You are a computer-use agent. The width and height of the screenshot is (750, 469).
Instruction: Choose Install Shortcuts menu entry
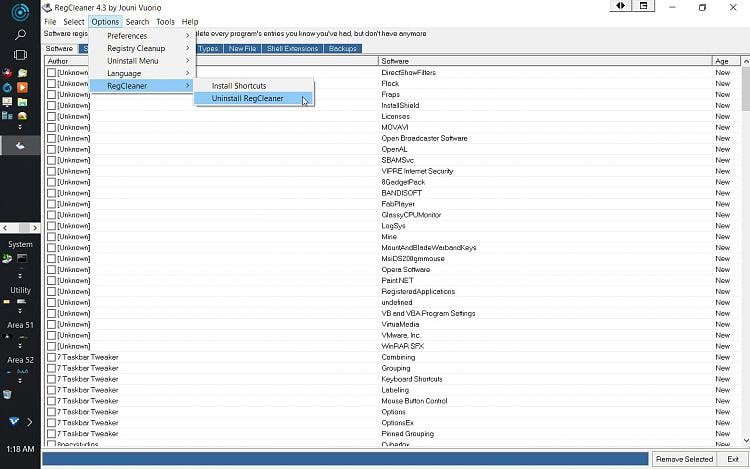254,86
